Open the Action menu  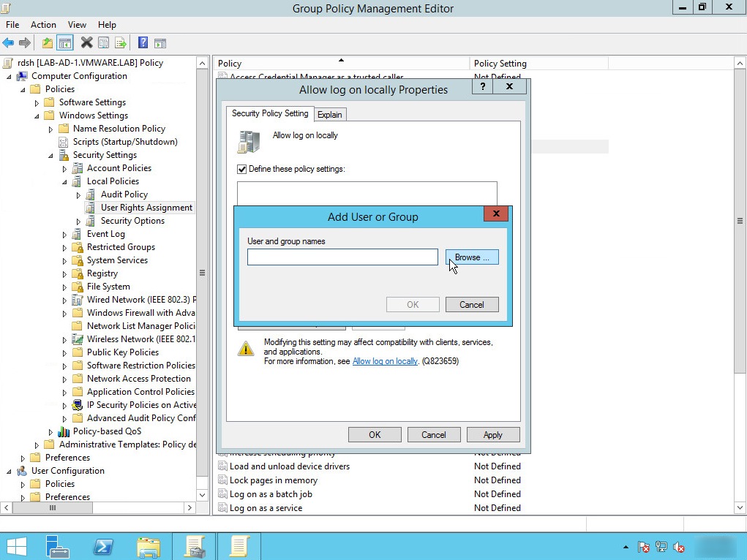[43, 25]
